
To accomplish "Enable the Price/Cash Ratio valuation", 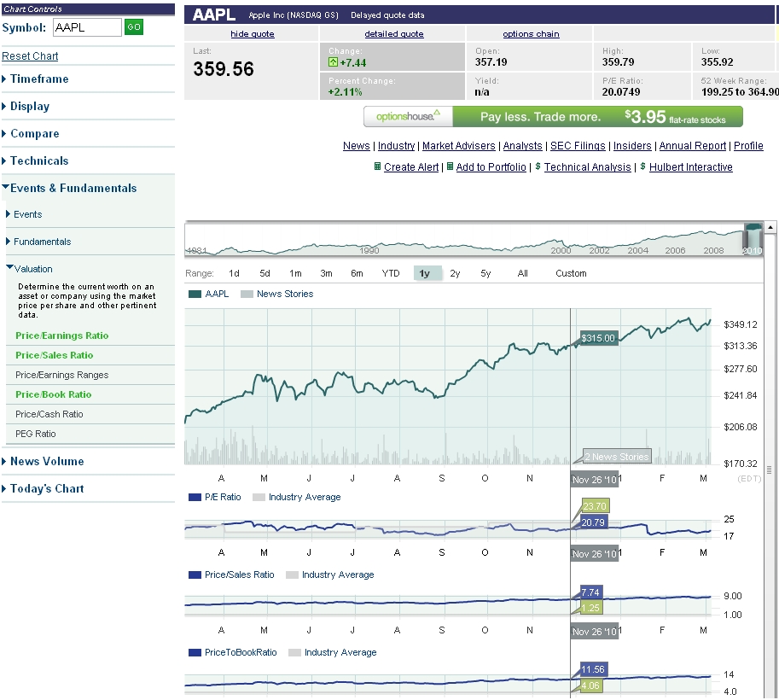I will pos(49,414).
